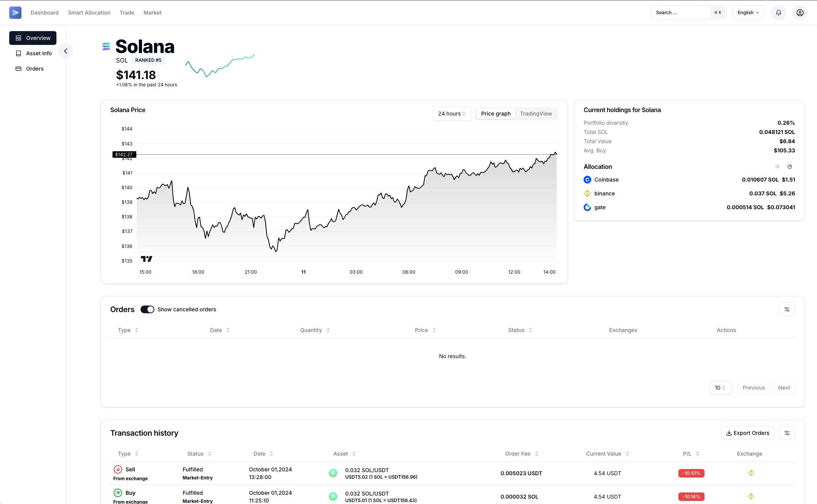Click the app logo in top left

point(15,13)
